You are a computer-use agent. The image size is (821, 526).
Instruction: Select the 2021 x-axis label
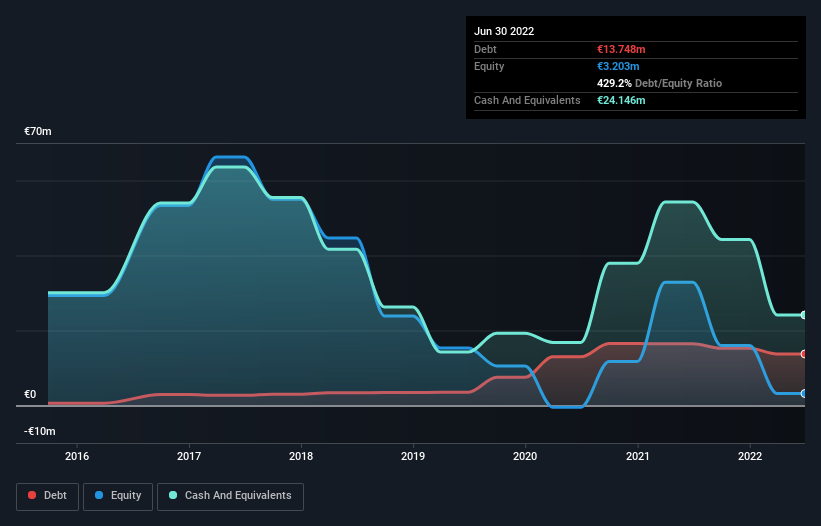638,457
